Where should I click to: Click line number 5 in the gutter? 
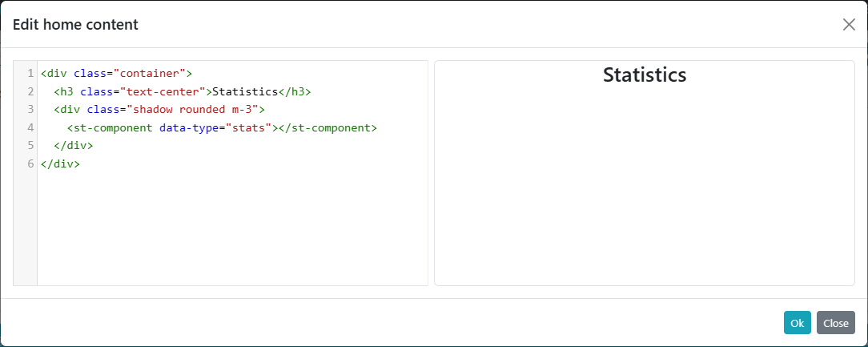[x=30, y=146]
